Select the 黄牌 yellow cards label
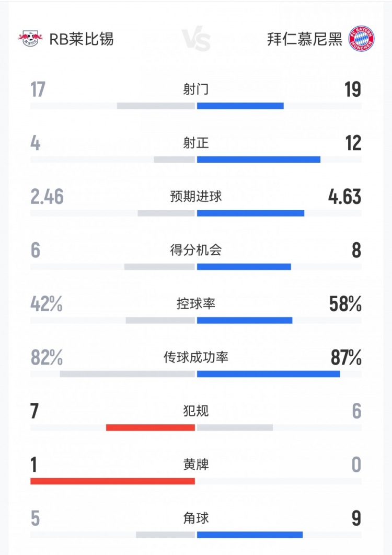 tap(196, 465)
